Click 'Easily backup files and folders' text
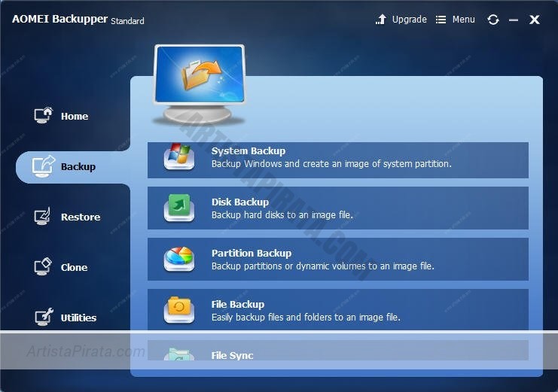The image size is (558, 392). point(306,317)
